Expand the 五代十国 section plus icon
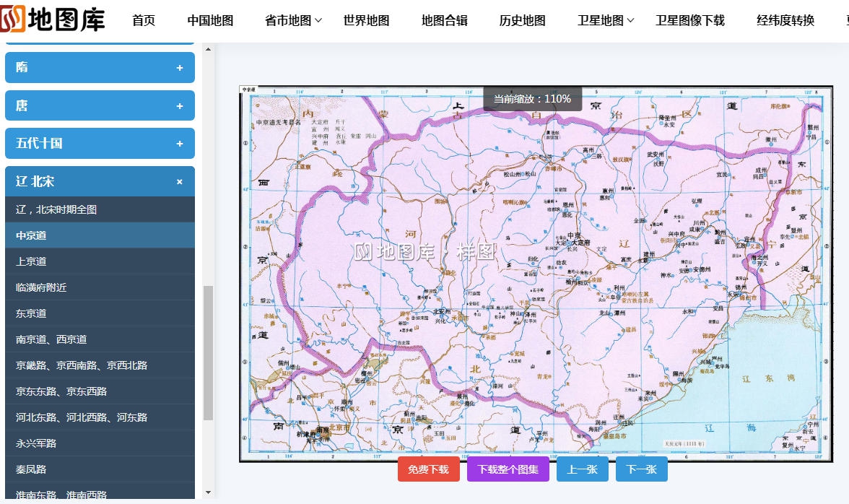This screenshot has height=504, width=849. coord(180,144)
